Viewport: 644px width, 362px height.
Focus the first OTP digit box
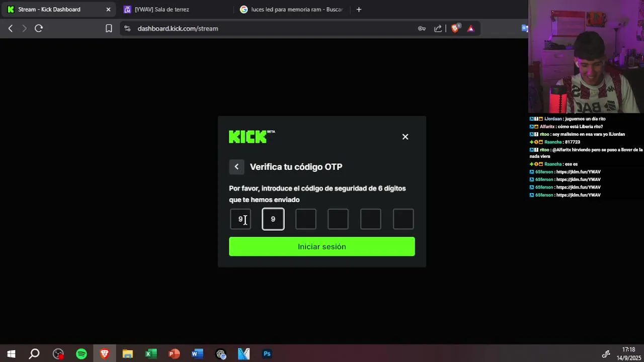pyautogui.click(x=240, y=219)
